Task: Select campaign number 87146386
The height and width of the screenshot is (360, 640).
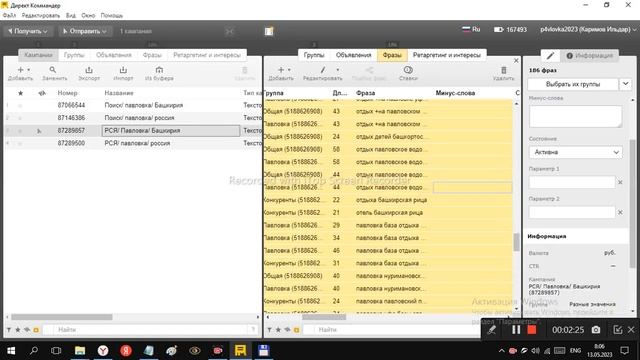Action: click(71, 118)
